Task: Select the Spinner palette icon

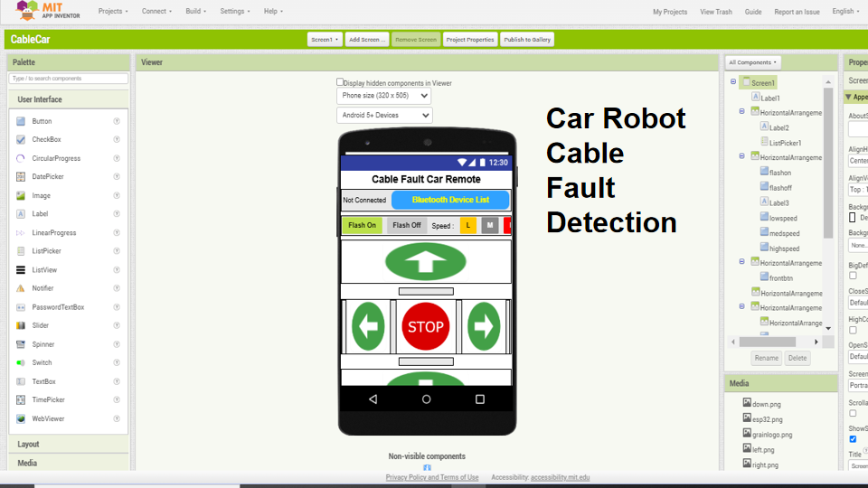Action: point(21,344)
